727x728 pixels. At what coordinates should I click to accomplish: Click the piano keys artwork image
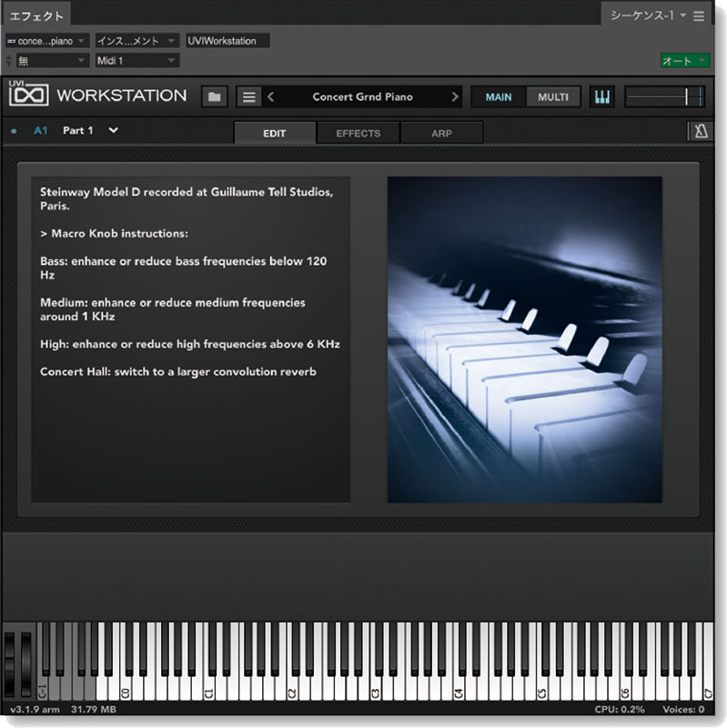(525, 339)
